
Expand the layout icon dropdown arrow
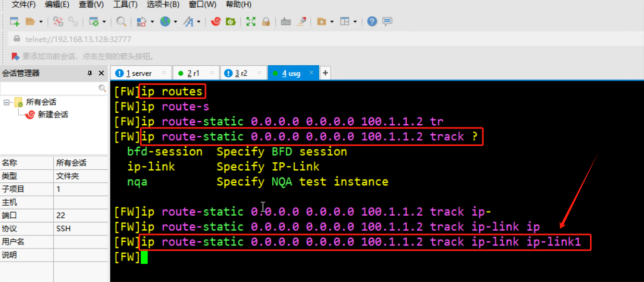click(x=355, y=22)
